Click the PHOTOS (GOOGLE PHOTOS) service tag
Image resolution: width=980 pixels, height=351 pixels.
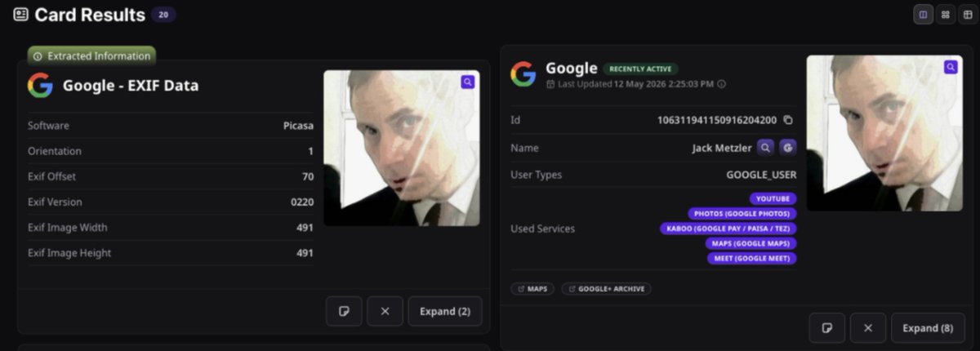pyautogui.click(x=742, y=214)
